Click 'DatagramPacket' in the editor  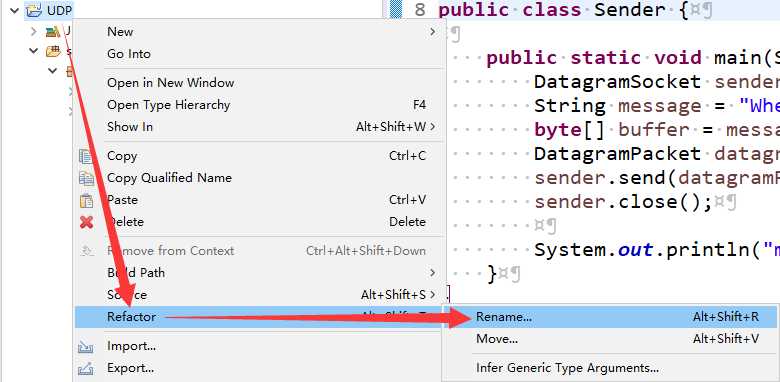(617, 154)
